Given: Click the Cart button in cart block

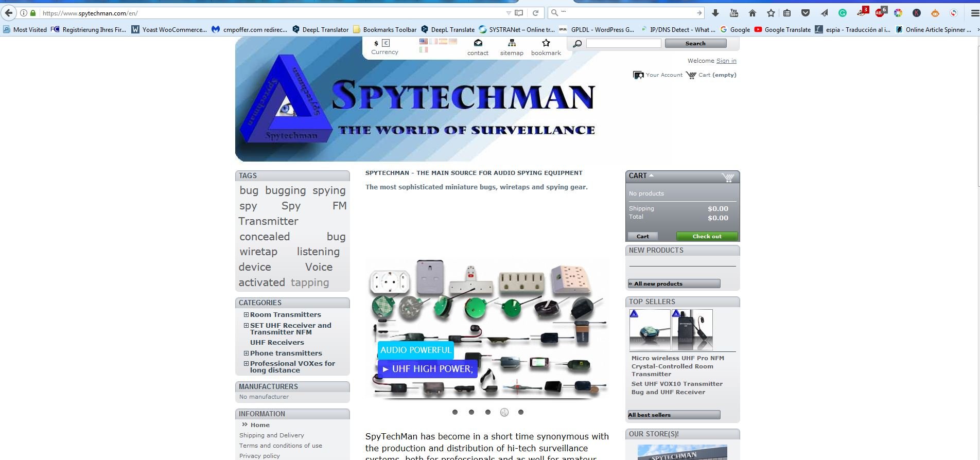Looking at the screenshot, I should click(x=643, y=236).
